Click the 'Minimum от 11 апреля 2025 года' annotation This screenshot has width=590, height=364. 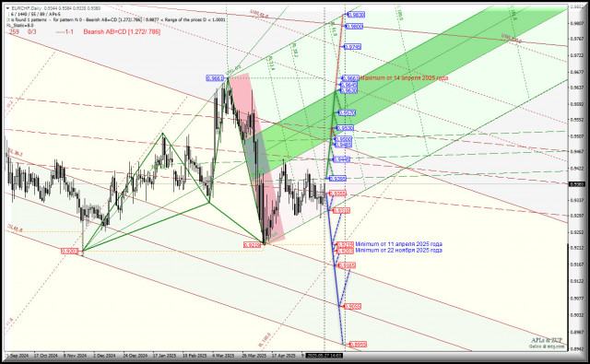pos(398,244)
